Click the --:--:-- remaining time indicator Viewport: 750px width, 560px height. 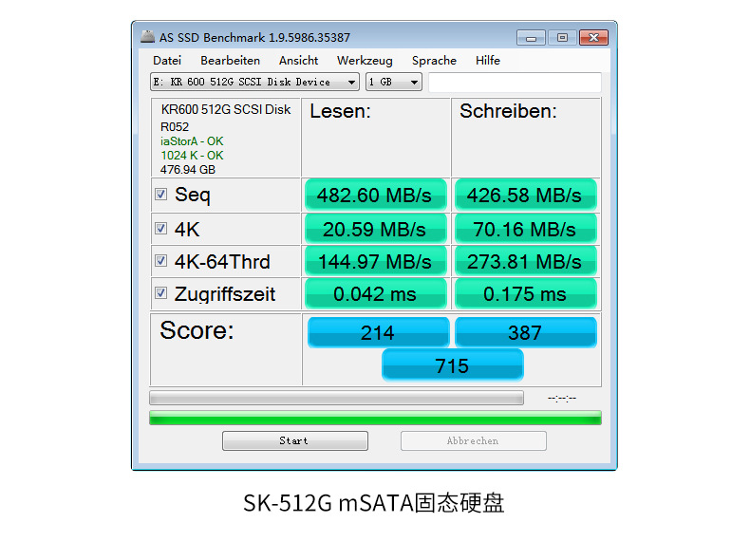(562, 398)
